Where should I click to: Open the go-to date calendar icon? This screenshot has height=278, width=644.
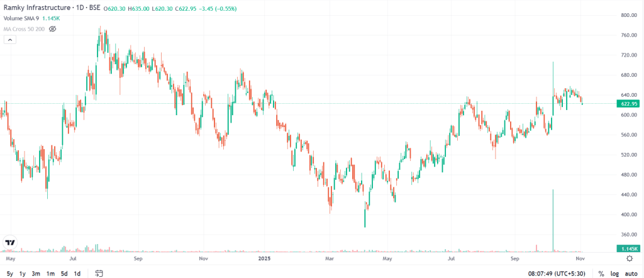[x=99, y=274]
